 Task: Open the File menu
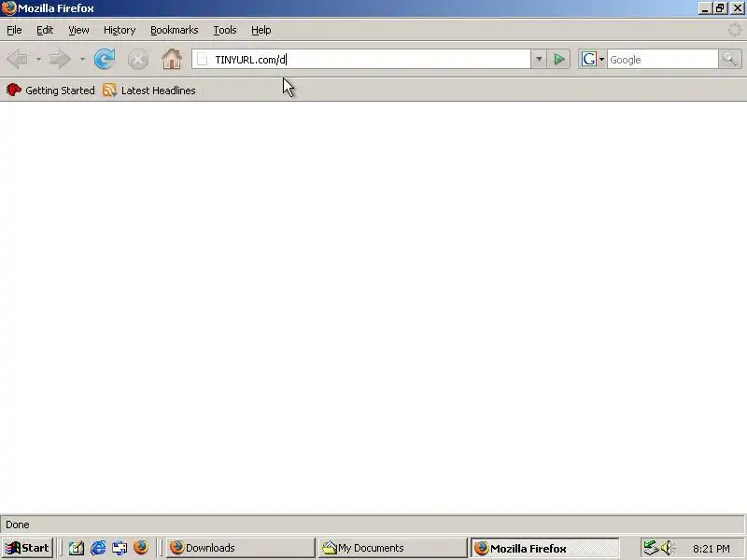pos(14,30)
